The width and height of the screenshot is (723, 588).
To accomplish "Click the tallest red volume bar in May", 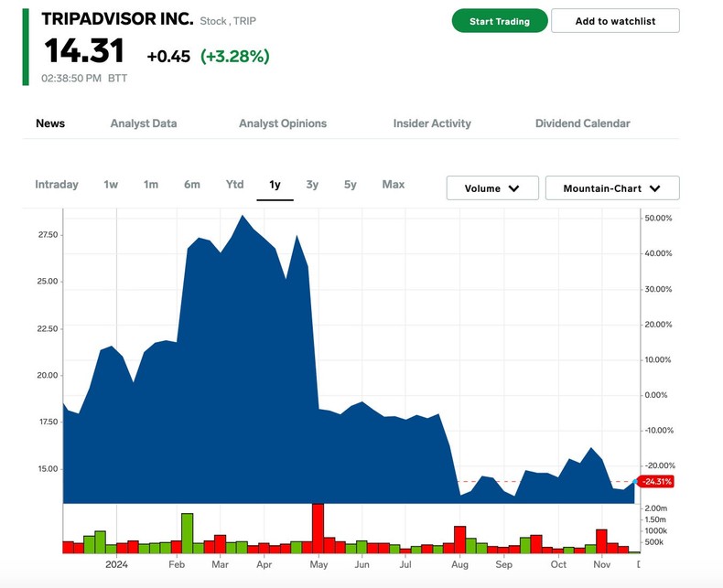I will click(x=318, y=529).
